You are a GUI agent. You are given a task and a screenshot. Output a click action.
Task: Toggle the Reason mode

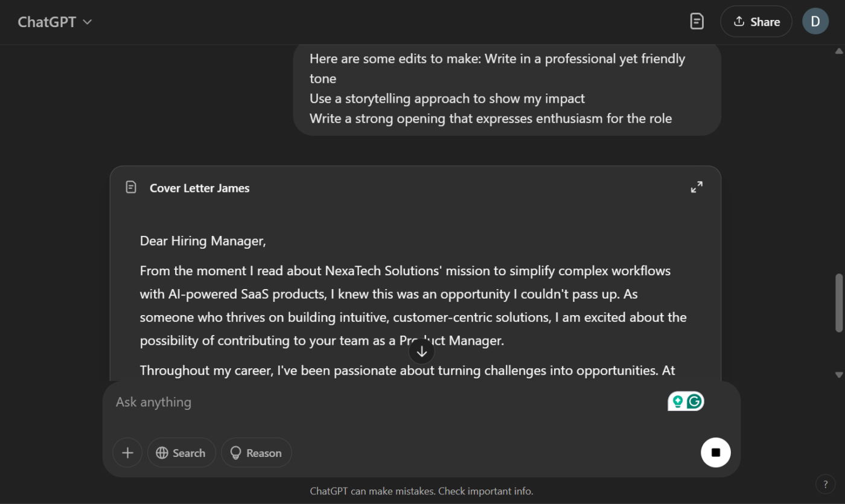pyautogui.click(x=257, y=453)
